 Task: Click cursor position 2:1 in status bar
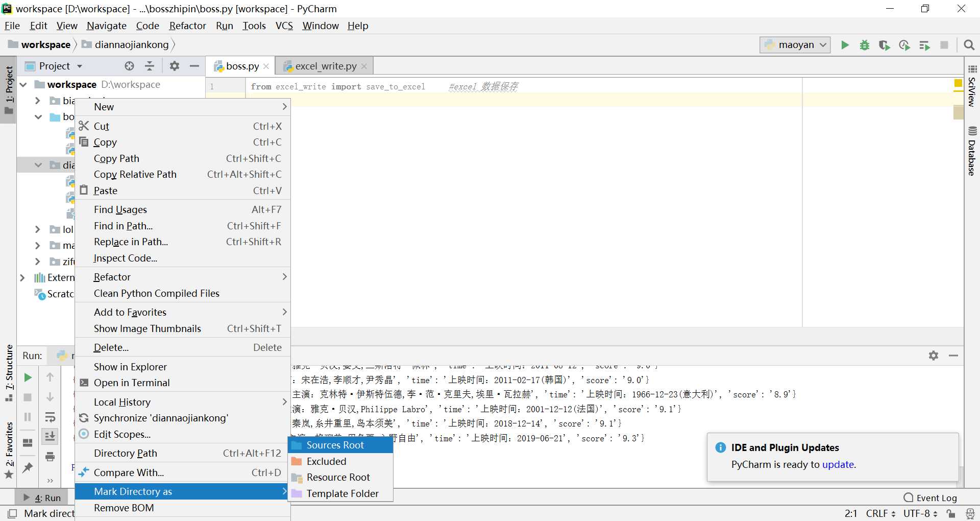tap(851, 513)
